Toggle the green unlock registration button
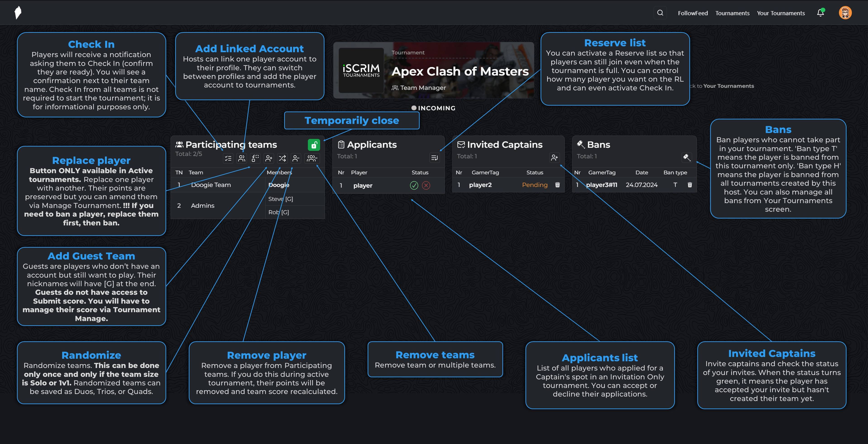This screenshot has width=868, height=444. click(x=314, y=145)
